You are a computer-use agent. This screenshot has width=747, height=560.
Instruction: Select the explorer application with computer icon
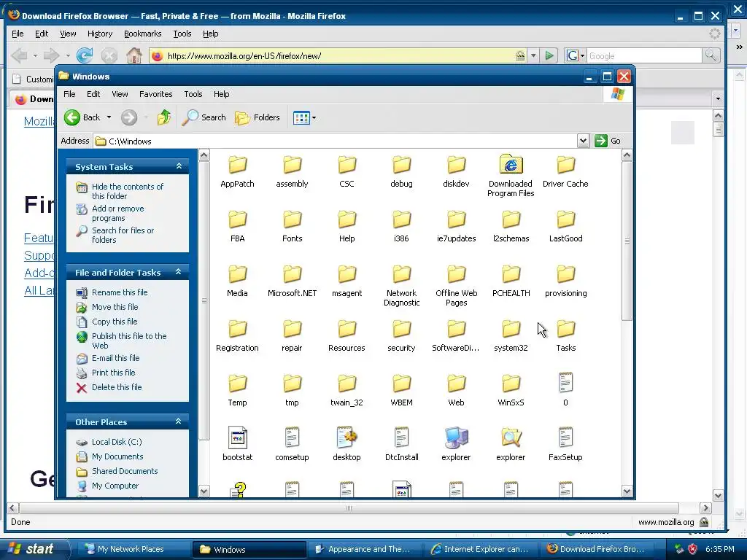click(456, 444)
